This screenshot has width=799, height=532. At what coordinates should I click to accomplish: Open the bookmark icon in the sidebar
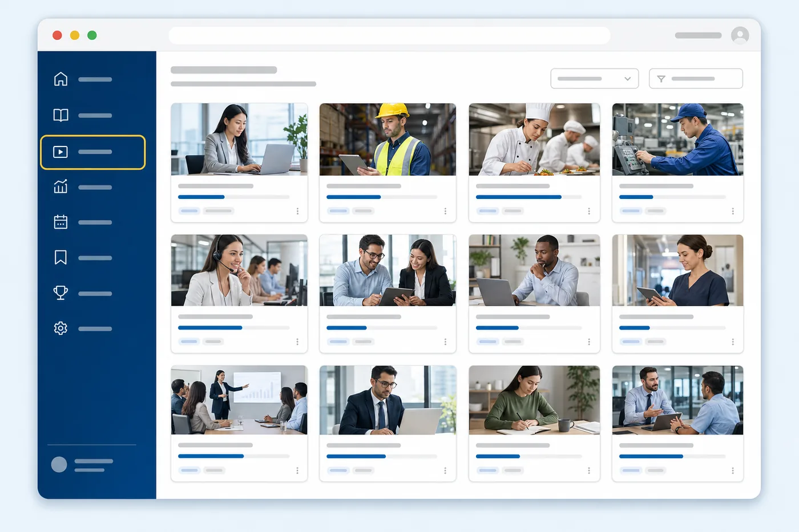[x=60, y=258]
